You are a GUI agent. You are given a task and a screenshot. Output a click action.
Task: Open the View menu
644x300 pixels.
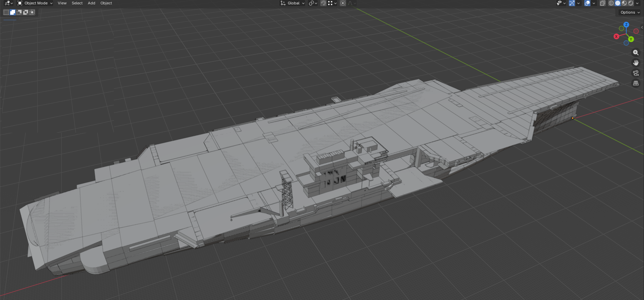[62, 3]
